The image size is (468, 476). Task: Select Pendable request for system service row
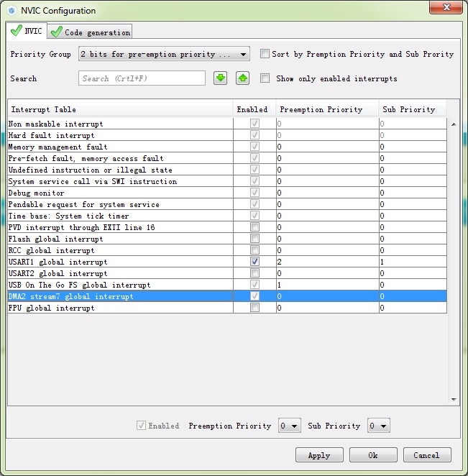pyautogui.click(x=227, y=204)
